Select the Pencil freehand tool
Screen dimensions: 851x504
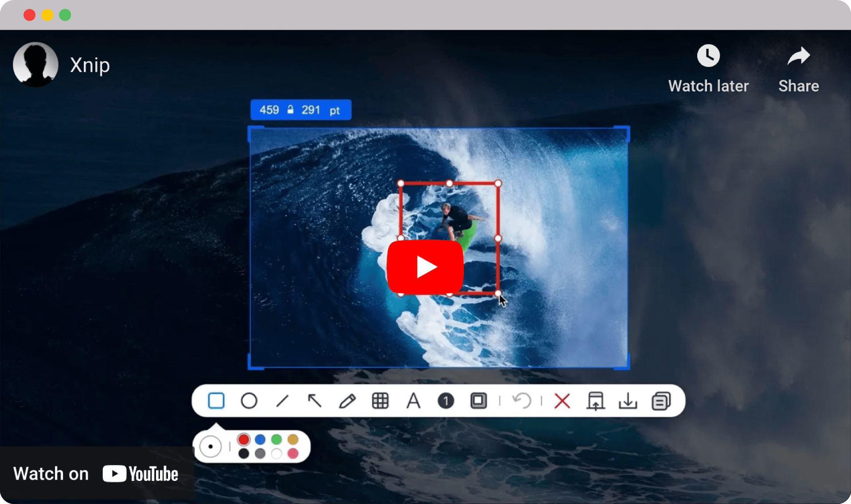point(347,401)
